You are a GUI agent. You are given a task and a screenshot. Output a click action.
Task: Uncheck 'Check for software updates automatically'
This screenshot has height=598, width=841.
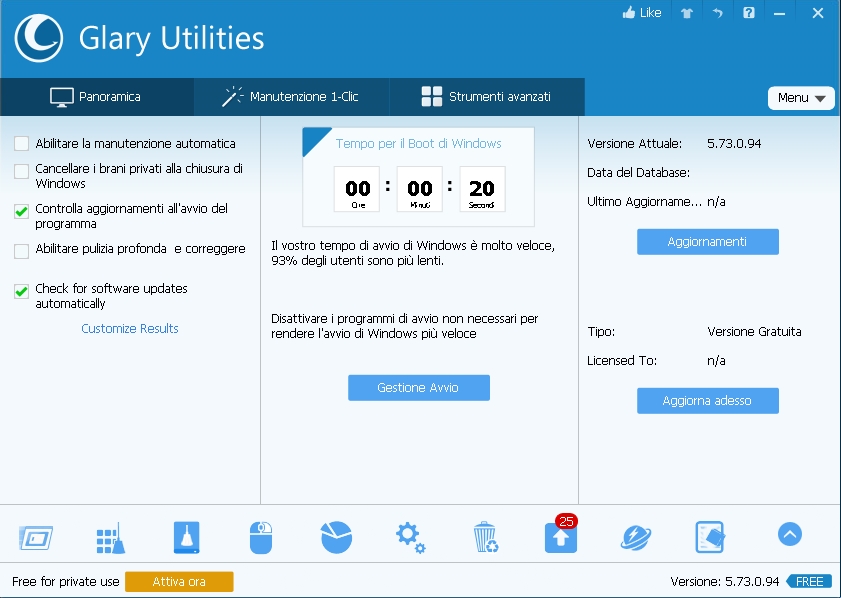pos(21,291)
